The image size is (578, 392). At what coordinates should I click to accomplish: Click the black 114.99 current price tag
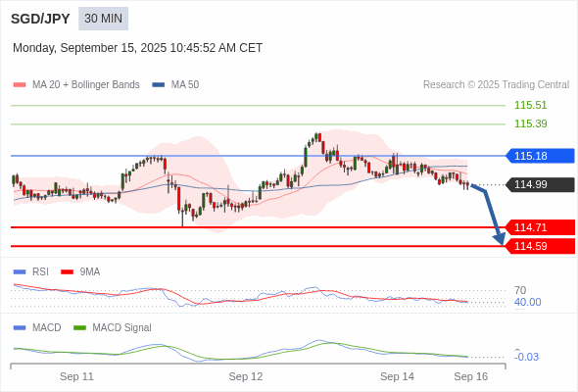click(x=540, y=184)
